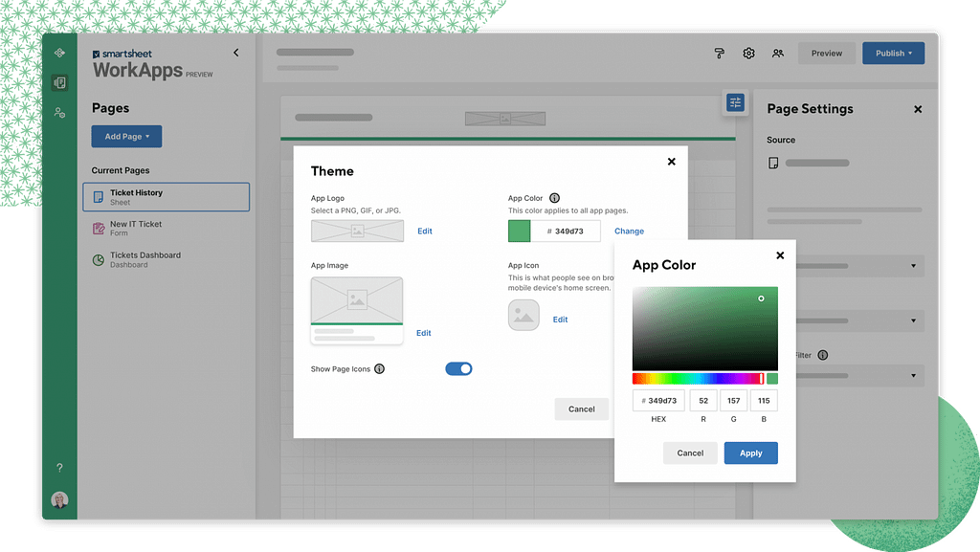Click Cancel in the App Color picker

[x=690, y=453]
